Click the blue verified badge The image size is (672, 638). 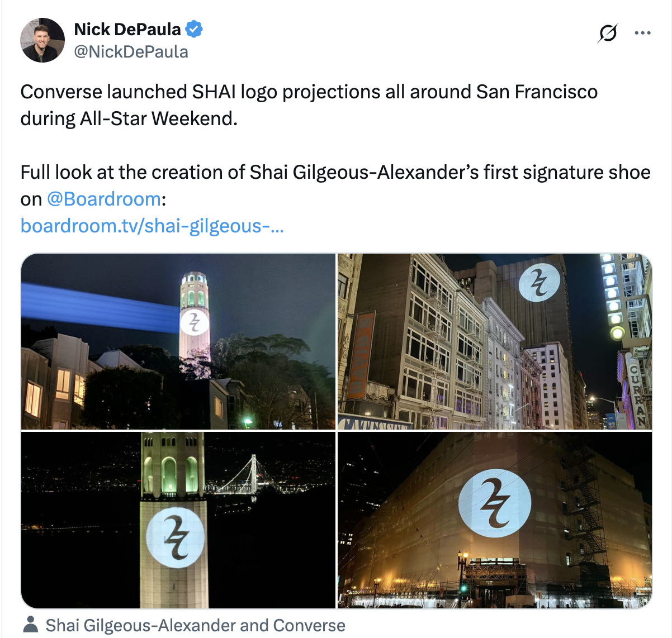click(194, 29)
